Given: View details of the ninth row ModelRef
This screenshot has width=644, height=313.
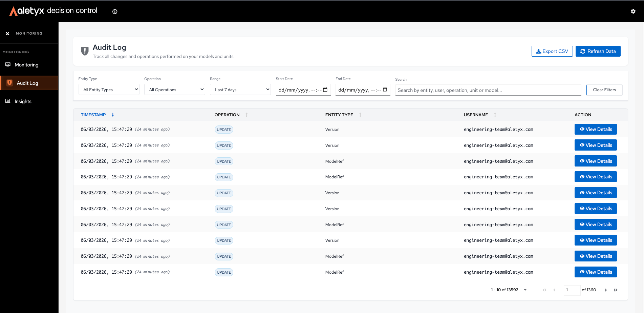Looking at the screenshot, I should coord(596,256).
